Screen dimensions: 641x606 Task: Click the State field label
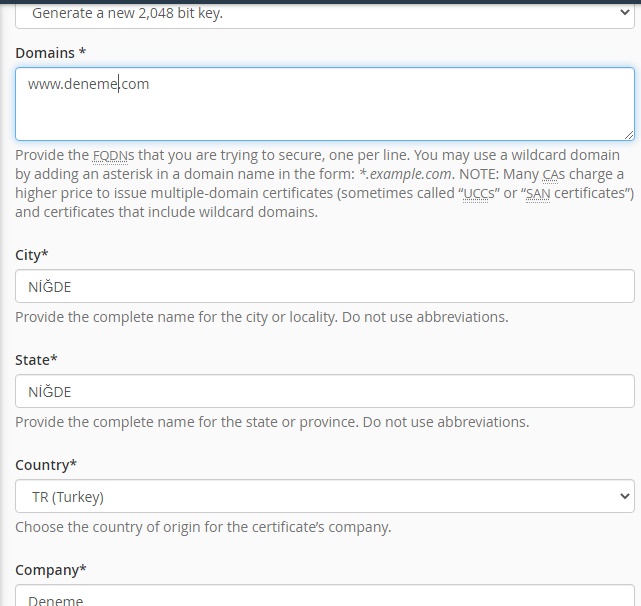click(36, 360)
